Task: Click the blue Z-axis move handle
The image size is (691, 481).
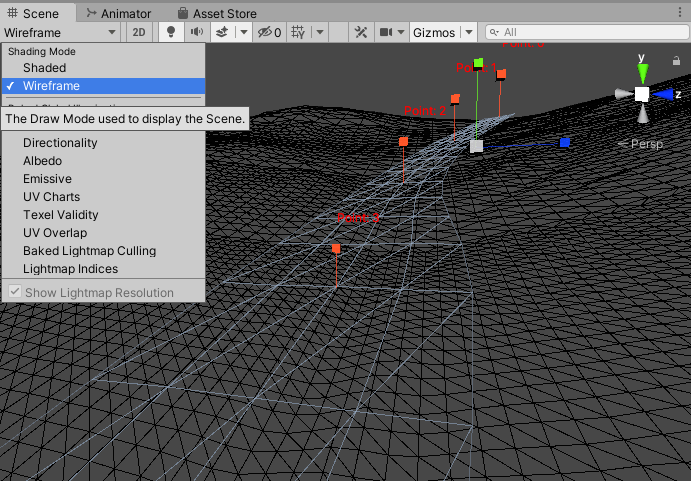Action: pyautogui.click(x=565, y=142)
